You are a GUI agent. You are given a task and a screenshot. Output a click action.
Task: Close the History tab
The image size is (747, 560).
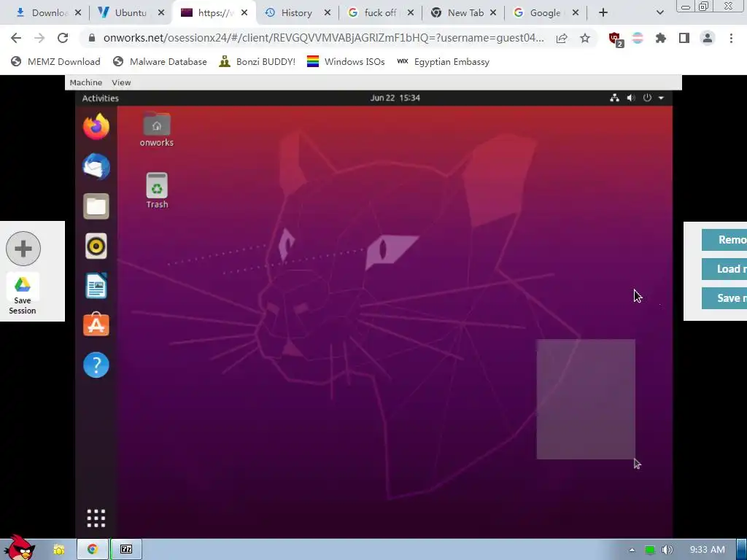click(x=328, y=13)
